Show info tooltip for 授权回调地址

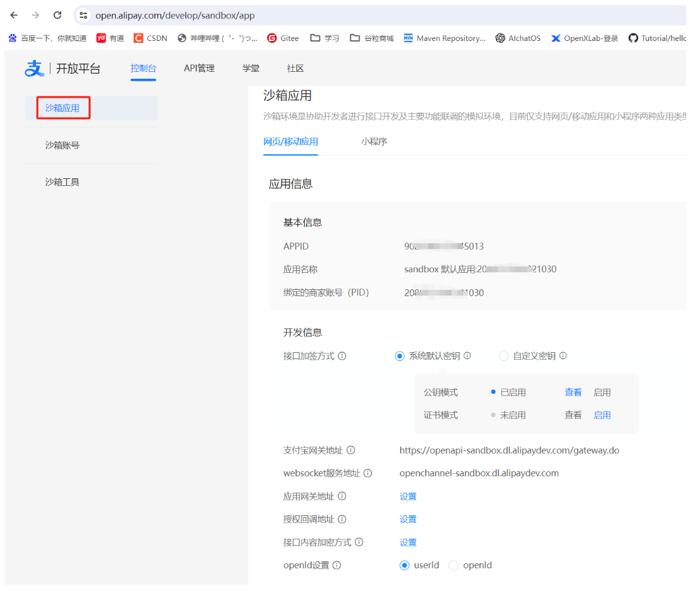pos(342,519)
